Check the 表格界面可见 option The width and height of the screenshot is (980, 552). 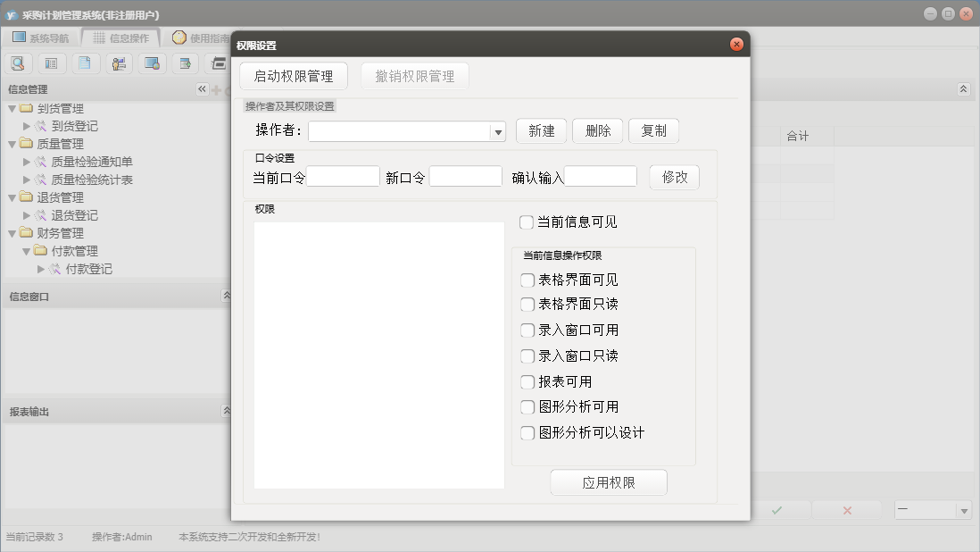coord(527,280)
